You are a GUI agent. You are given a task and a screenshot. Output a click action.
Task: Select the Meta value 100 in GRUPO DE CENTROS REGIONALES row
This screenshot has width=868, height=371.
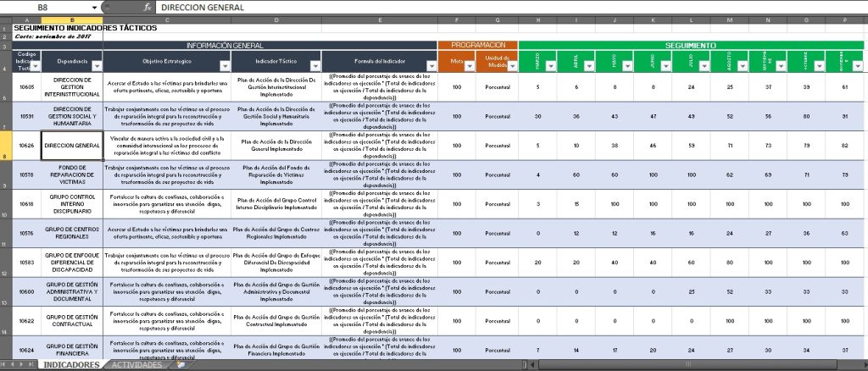coord(457,233)
